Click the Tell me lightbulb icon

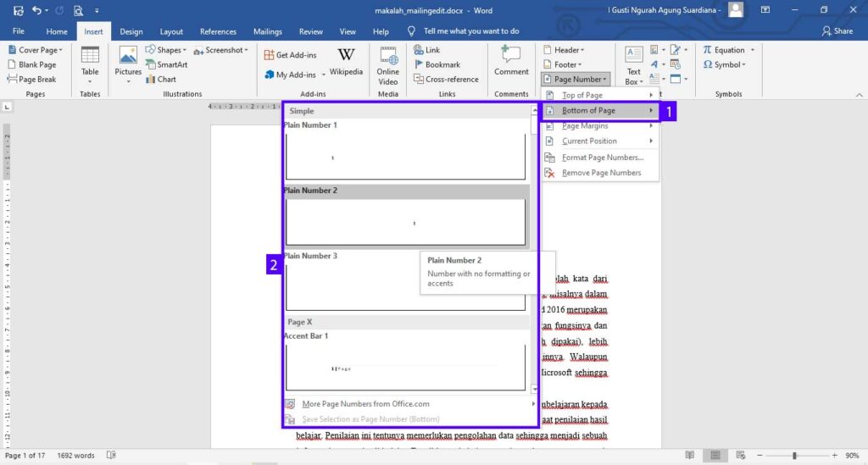tap(411, 31)
